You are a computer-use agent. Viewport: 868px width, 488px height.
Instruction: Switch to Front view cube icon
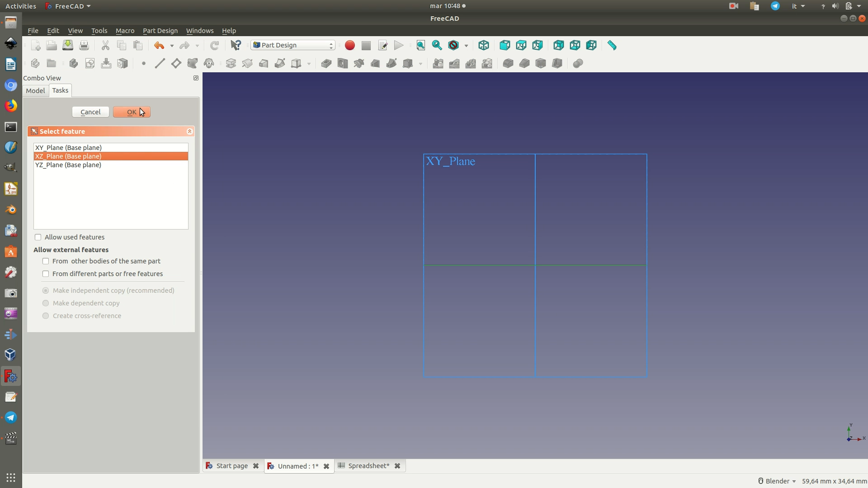[x=505, y=45]
